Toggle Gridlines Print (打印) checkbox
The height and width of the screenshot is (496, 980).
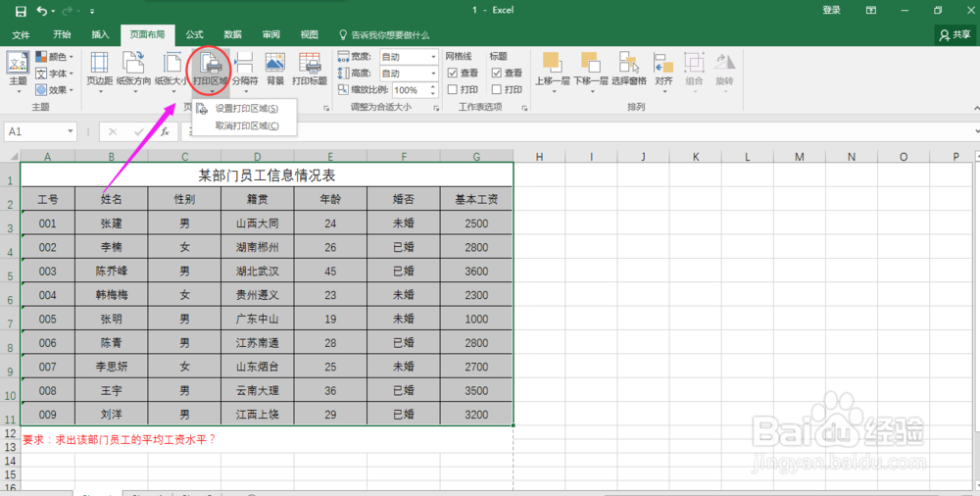pyautogui.click(x=453, y=90)
